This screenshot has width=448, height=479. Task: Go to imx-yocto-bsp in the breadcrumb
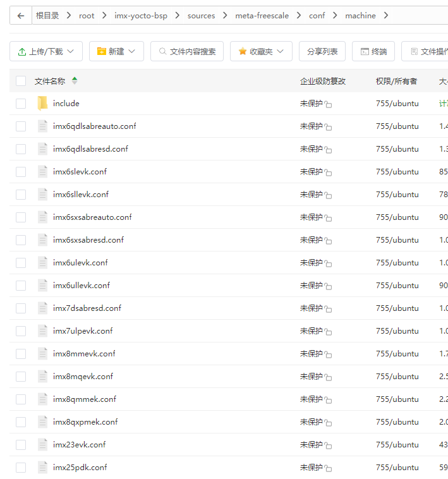[x=141, y=16]
